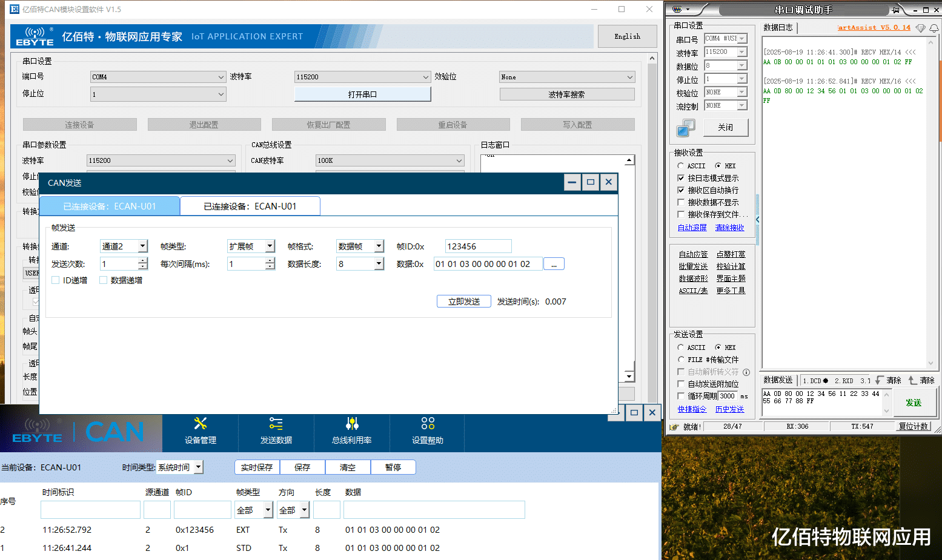
Task: Open the data browse button (…) next to 数据:0x
Action: coord(554,264)
